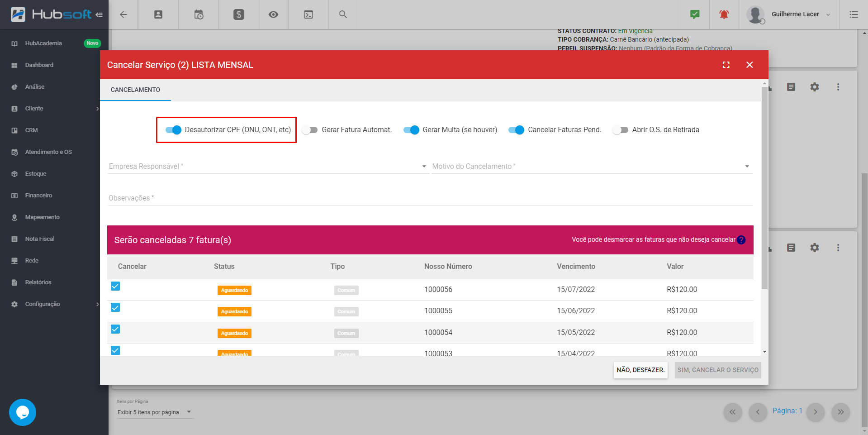Go to next page arrow
This screenshot has height=435, width=868.
pyautogui.click(x=816, y=412)
